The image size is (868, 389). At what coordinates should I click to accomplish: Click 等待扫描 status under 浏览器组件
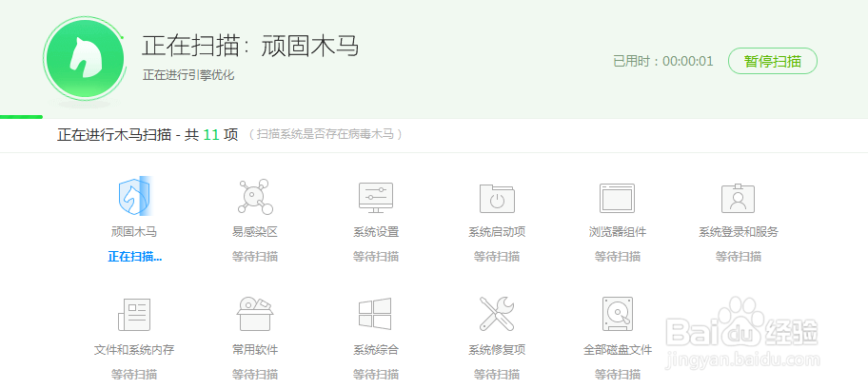[x=618, y=256]
